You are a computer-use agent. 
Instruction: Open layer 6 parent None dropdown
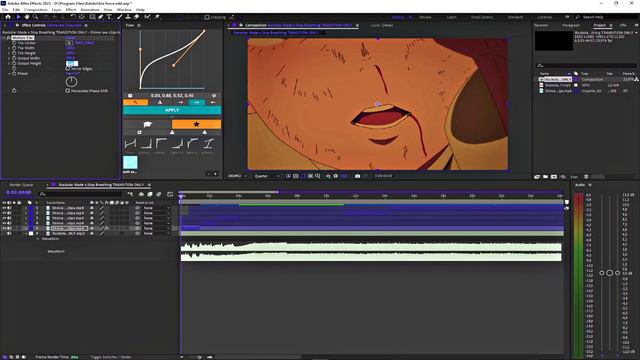click(157, 233)
